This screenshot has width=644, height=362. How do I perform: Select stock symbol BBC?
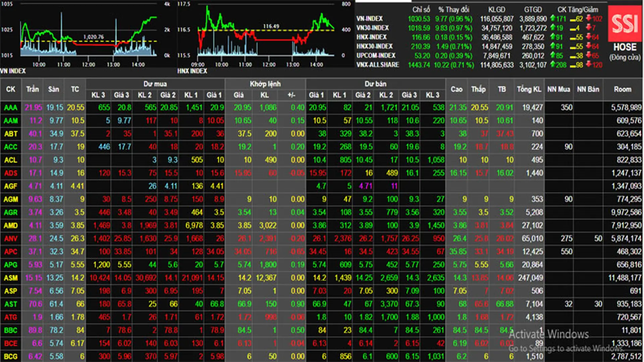point(10,330)
